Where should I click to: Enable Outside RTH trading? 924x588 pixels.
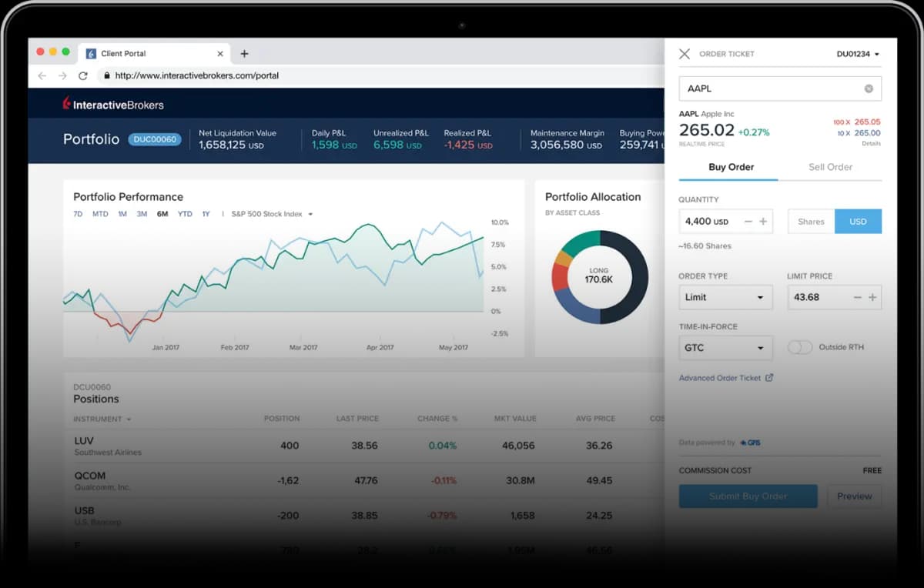click(x=800, y=347)
